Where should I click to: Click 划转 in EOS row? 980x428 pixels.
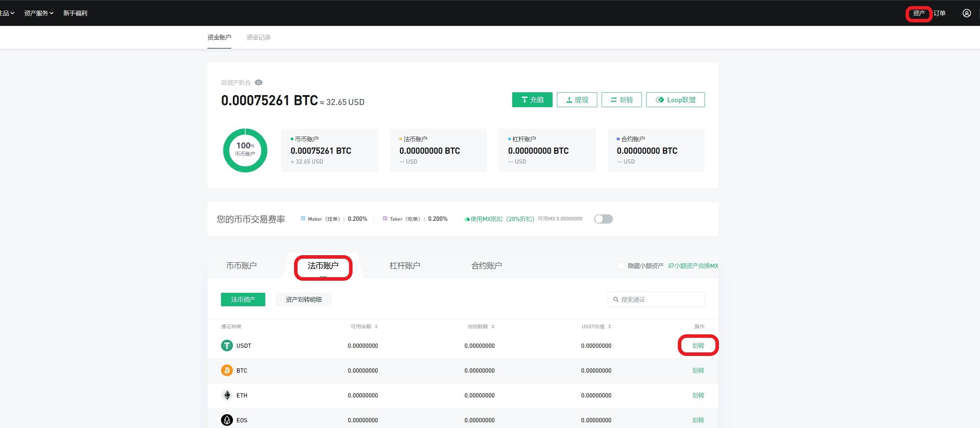(x=698, y=420)
